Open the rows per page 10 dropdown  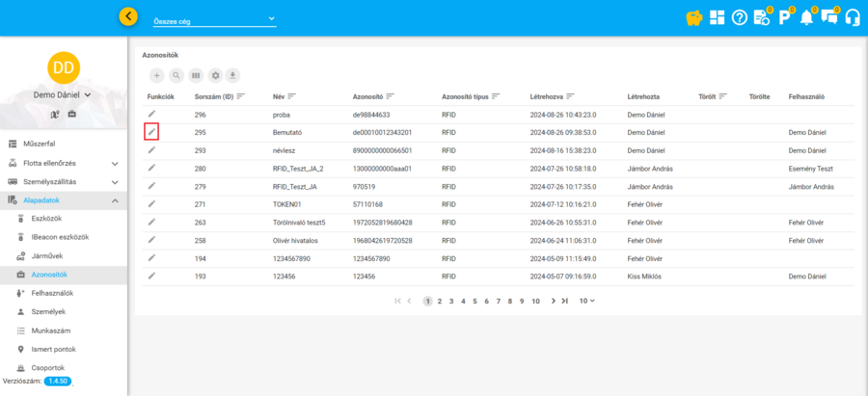pyautogui.click(x=586, y=301)
